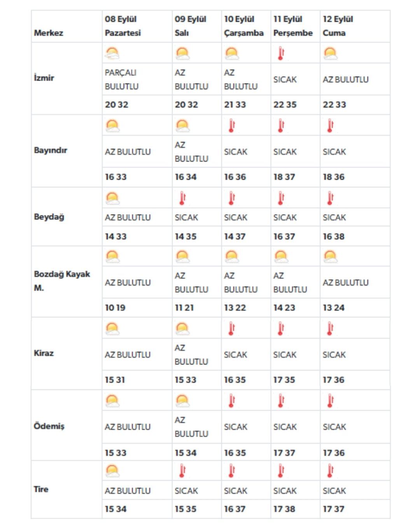Click Tire's Thursday temperature "17 38"
Screen dimensions: 420x525
(x=284, y=509)
